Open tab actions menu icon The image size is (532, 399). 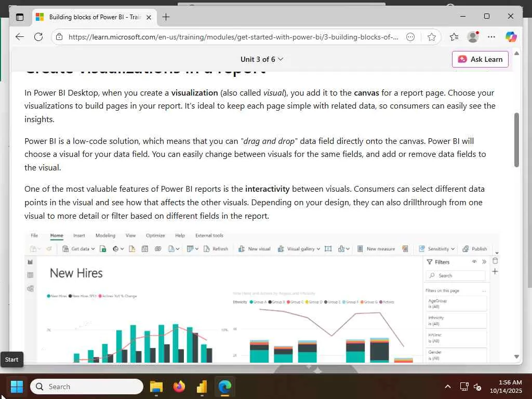(20, 17)
